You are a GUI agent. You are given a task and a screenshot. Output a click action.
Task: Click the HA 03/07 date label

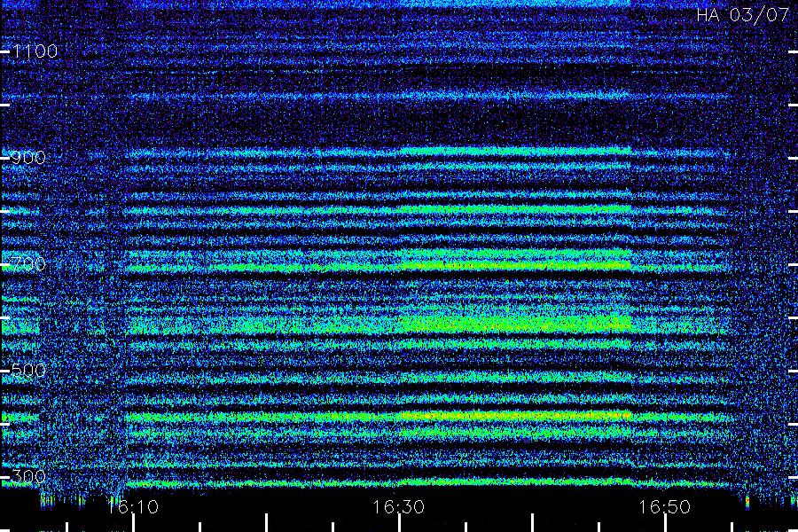pyautogui.click(x=743, y=15)
